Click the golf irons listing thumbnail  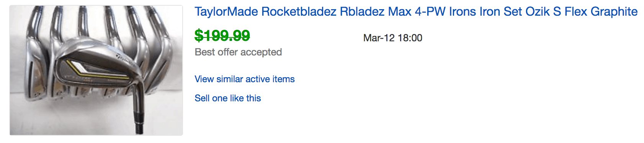tap(96, 70)
